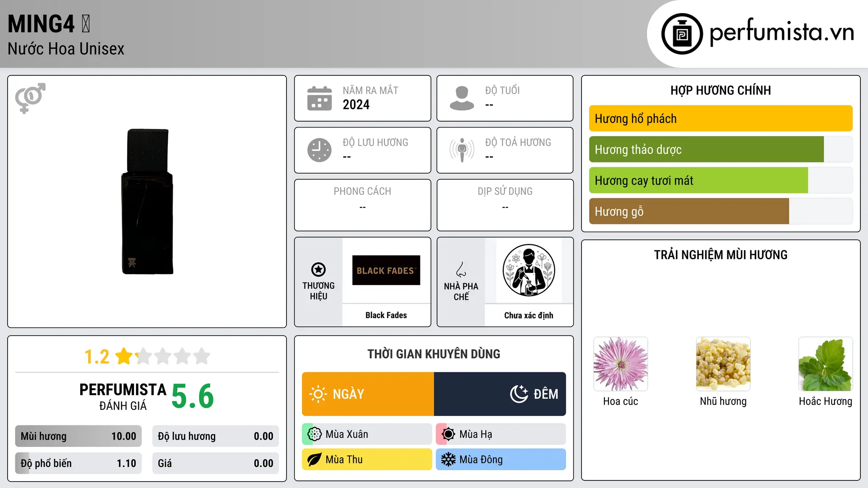The width and height of the screenshot is (868, 488).
Task: Click the Thời gian khuyên dùng heading
Action: tap(434, 354)
